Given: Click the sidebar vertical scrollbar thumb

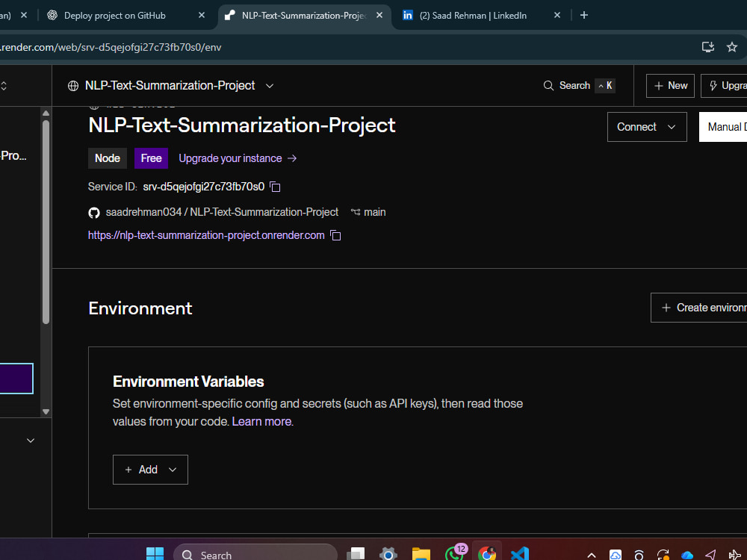Looking at the screenshot, I should pyautogui.click(x=46, y=222).
